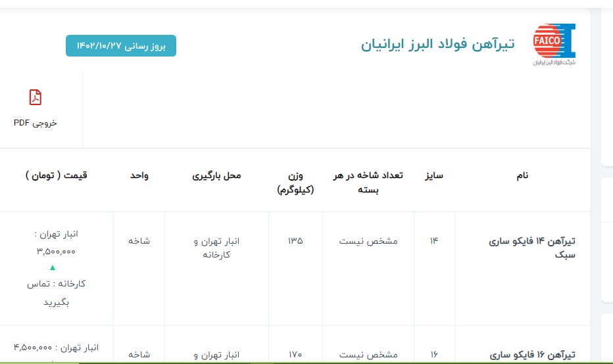Click the 'قیمت ( تومان )' column header
Viewport: 613px width, 364px height.
[x=57, y=175]
